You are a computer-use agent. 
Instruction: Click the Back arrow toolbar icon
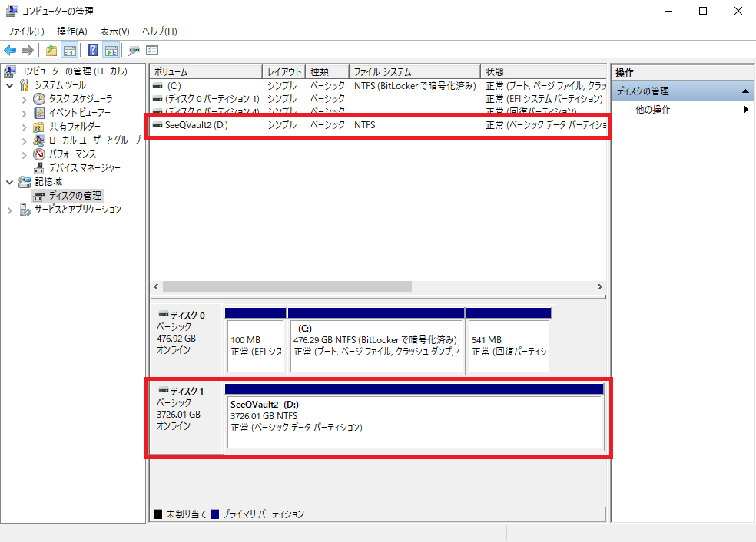pyautogui.click(x=10, y=51)
